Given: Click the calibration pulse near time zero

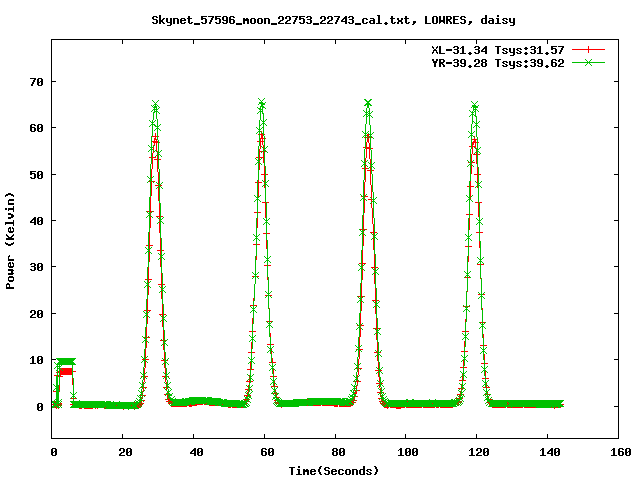Looking at the screenshot, I should point(65,366).
